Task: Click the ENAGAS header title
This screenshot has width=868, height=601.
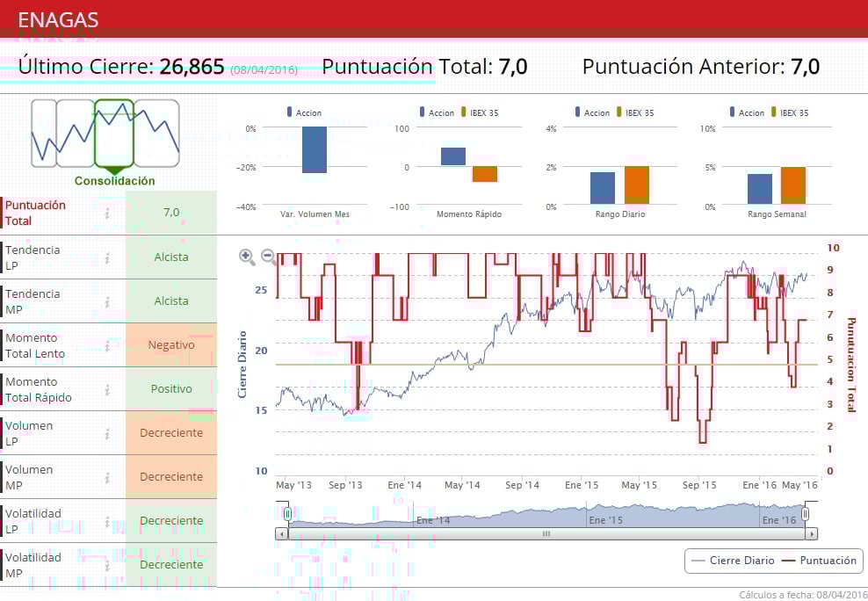Action: 58,20
